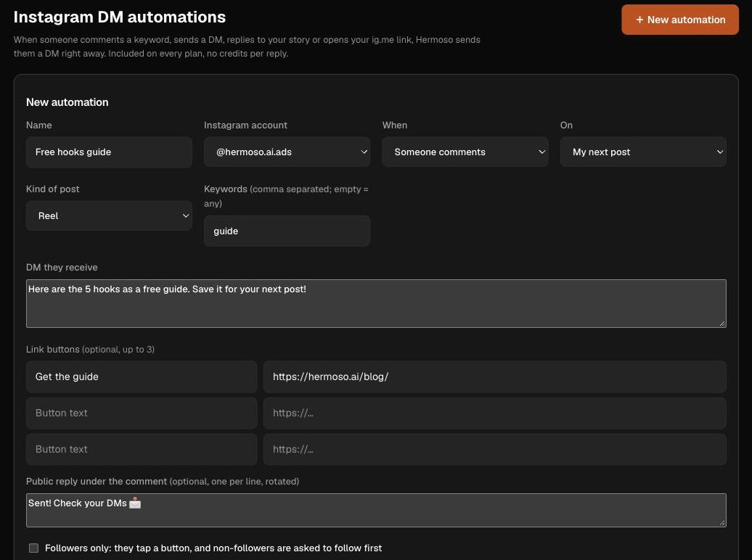The width and height of the screenshot is (752, 560).
Task: Grab the resize handle of public reply area
Action: point(722,523)
